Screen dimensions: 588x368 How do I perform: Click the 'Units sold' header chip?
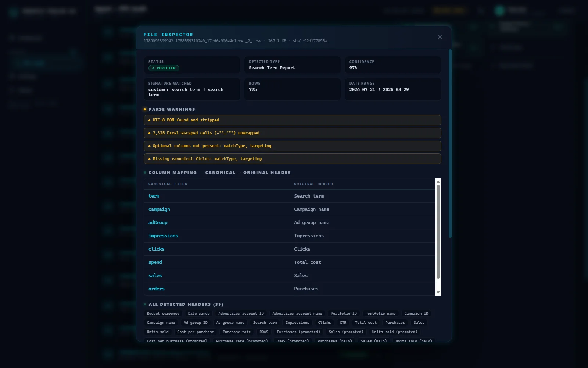coord(158,332)
